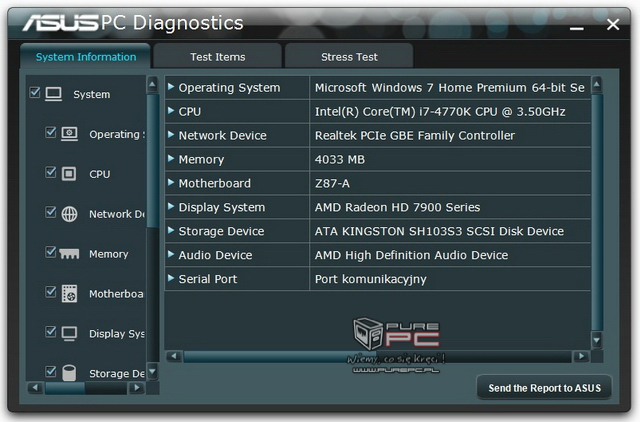
Task: Expand the Memory row arrow in table
Action: click(x=171, y=158)
